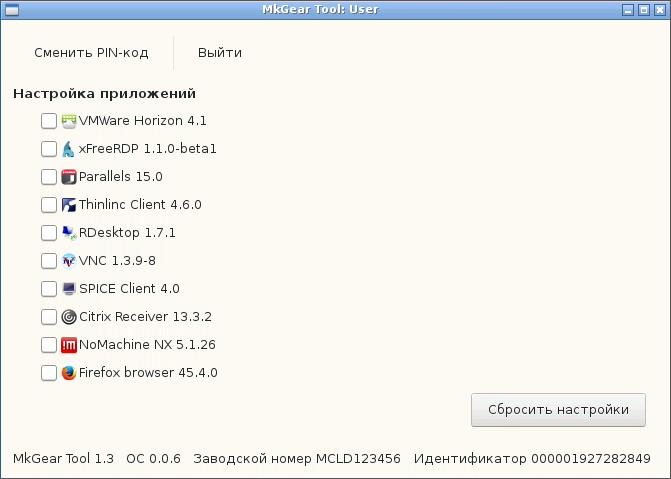Tick the VNC 1.3.9-8 checkbox
This screenshot has height=479, width=671.
(49, 261)
